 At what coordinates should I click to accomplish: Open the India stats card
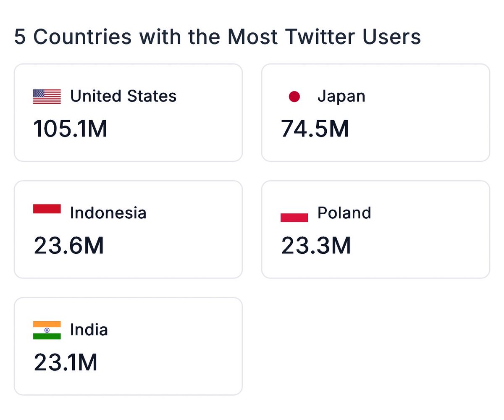(x=128, y=346)
